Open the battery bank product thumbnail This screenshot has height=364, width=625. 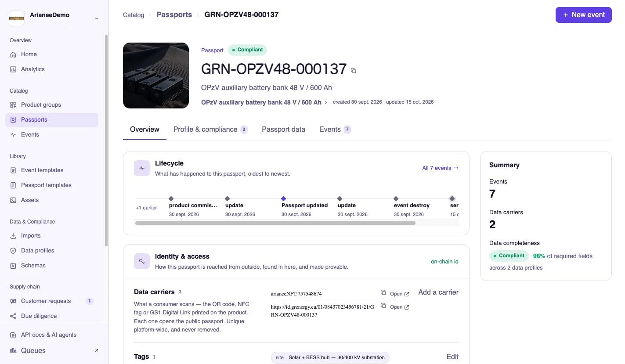tap(156, 76)
